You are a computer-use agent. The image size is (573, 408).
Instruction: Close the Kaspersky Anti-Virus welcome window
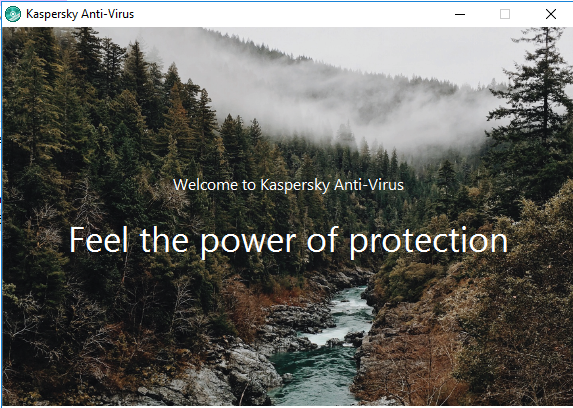(x=551, y=14)
